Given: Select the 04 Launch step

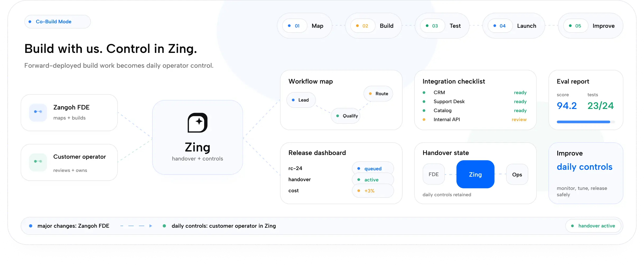Looking at the screenshot, I should [x=514, y=26].
